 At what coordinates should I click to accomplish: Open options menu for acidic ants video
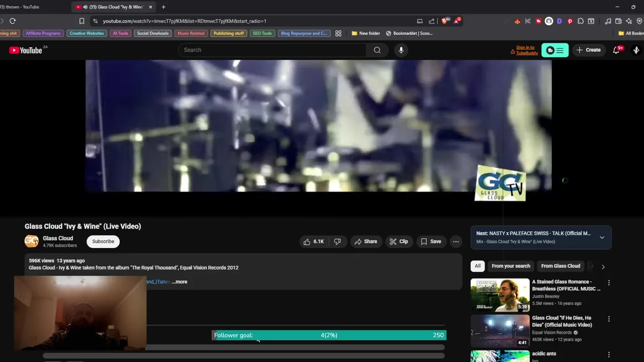(x=609, y=354)
